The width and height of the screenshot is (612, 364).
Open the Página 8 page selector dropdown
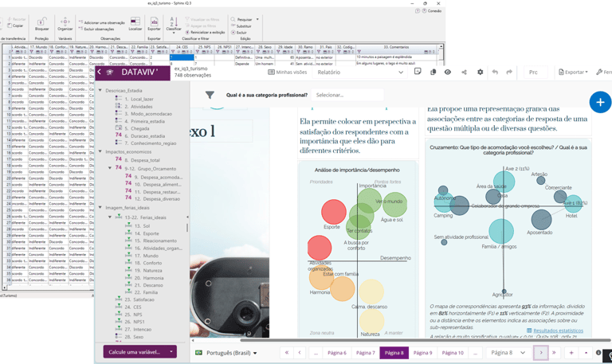click(508, 353)
